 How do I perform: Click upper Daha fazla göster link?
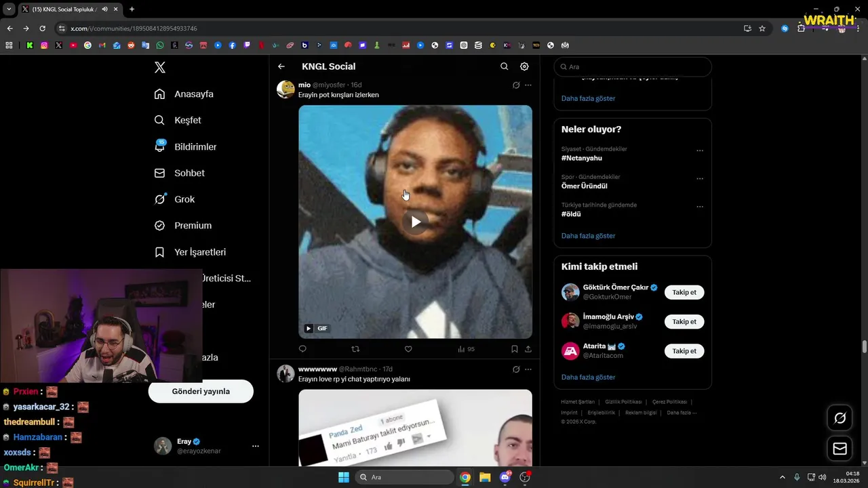(588, 98)
